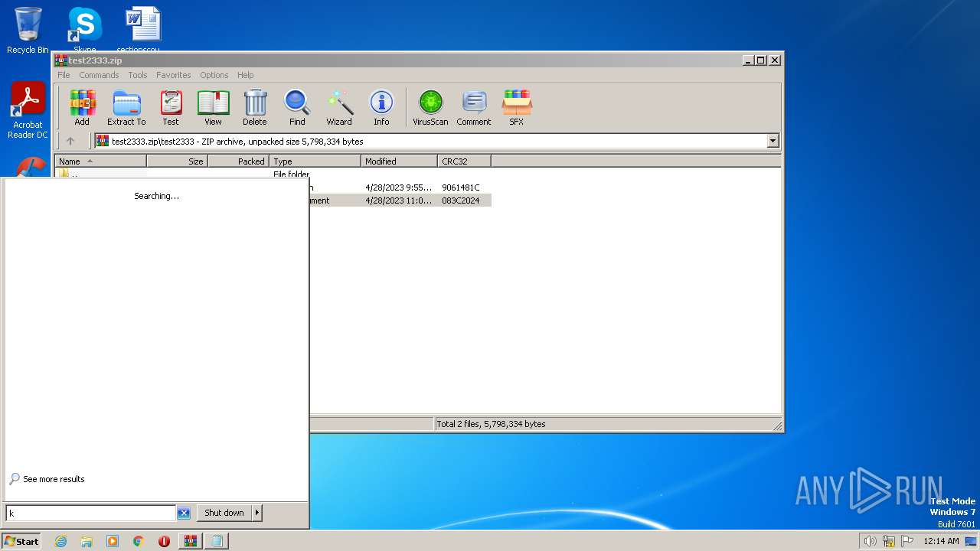Click the Opera taskbar icon

point(164,541)
